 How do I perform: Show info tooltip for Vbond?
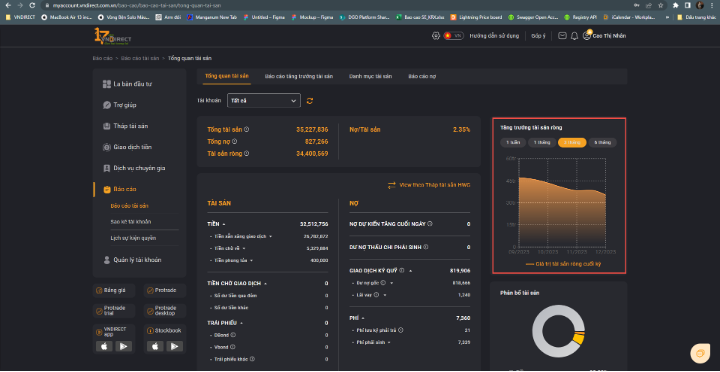pos(233,347)
